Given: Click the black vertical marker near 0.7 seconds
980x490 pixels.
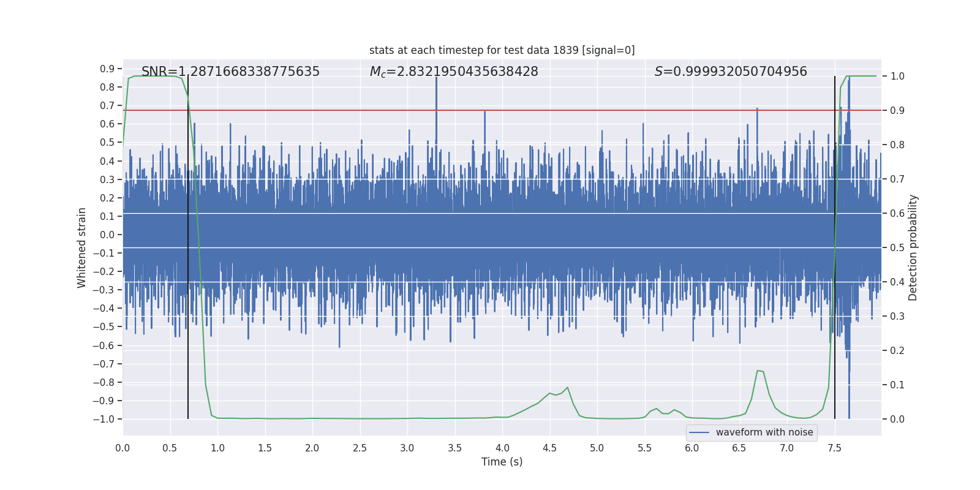Looking at the screenshot, I should pos(188,247).
